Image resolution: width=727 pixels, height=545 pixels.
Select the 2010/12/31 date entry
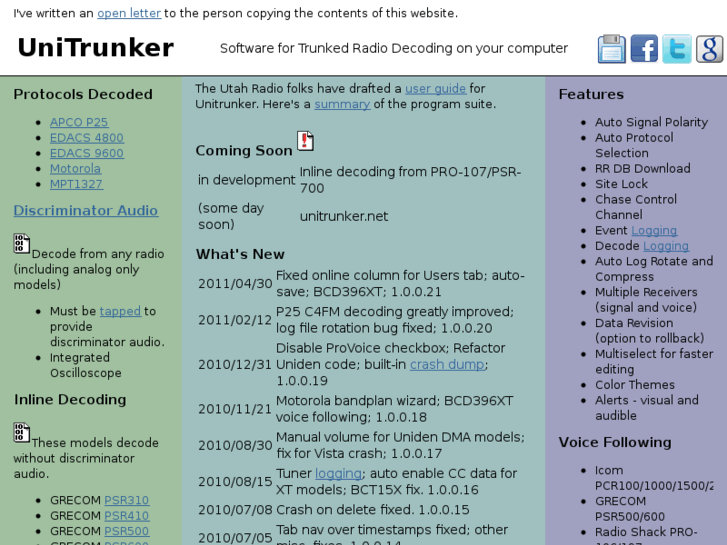pos(235,364)
